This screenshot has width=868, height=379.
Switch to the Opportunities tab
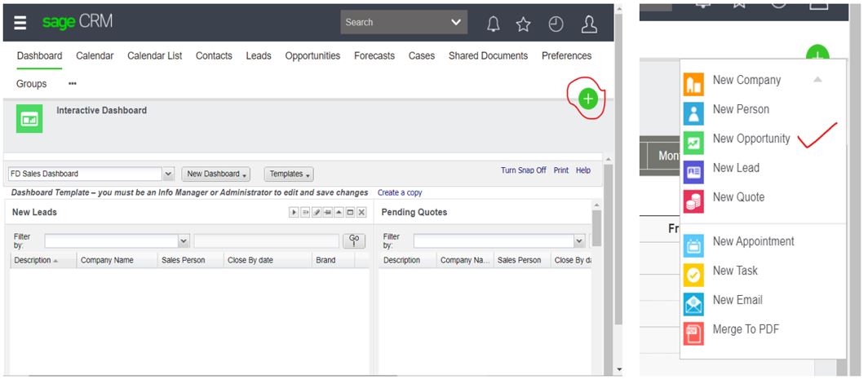pos(312,56)
